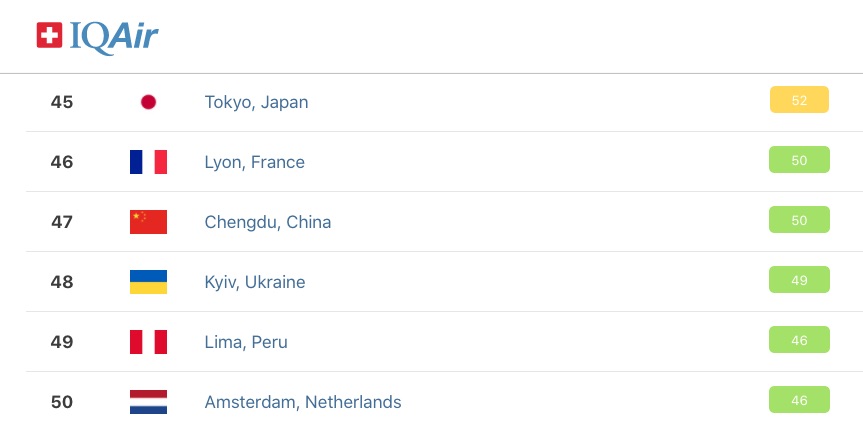Click the Japan flag icon

point(148,102)
